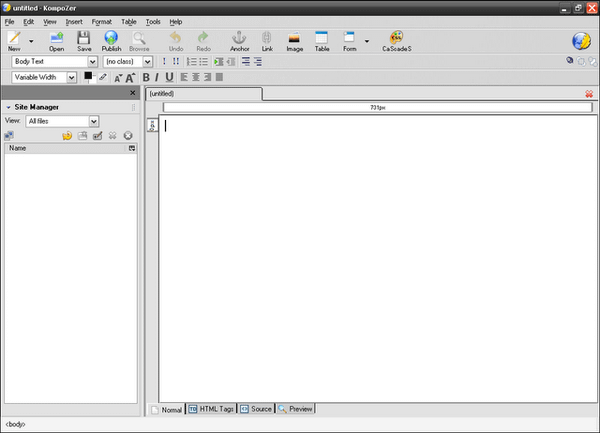Toggle emphasis single exclamation icon
600x433 pixels.
(164, 62)
